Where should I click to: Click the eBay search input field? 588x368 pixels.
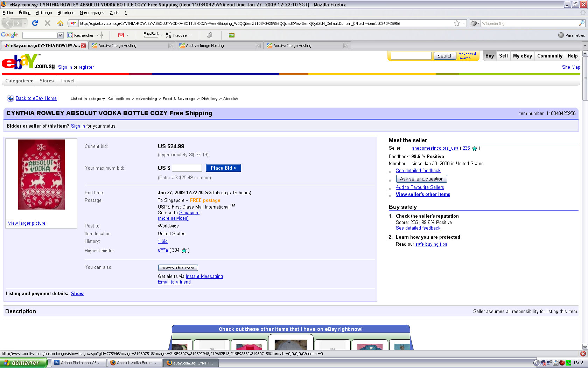[x=411, y=56]
